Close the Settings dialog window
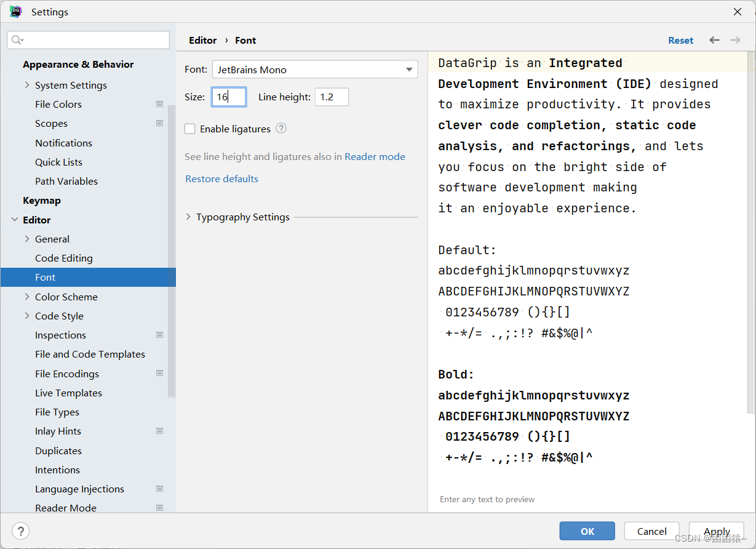This screenshot has height=549, width=756. click(x=738, y=12)
